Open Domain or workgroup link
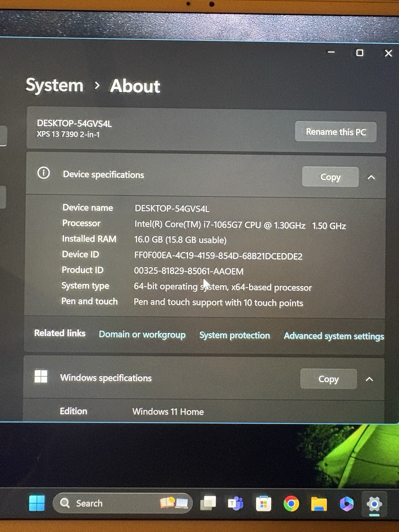This screenshot has height=532, width=399. [142, 334]
